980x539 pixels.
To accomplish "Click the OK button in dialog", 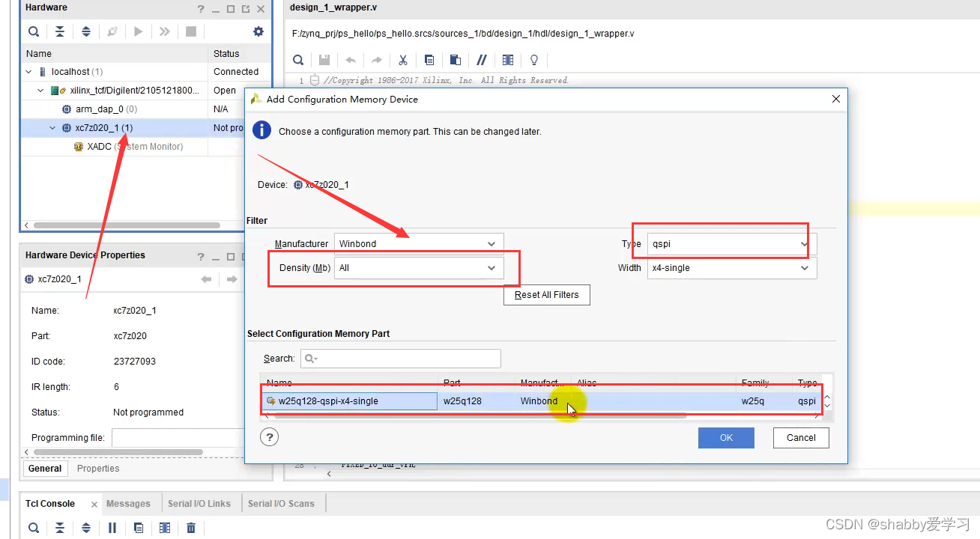I will pos(726,438).
